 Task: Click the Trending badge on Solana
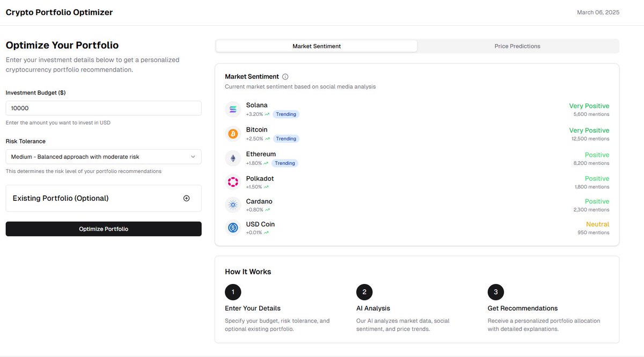[x=286, y=114]
